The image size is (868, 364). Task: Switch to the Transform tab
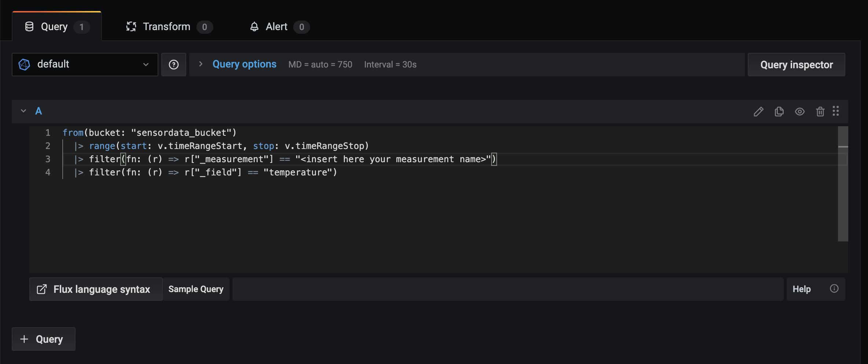click(x=169, y=26)
